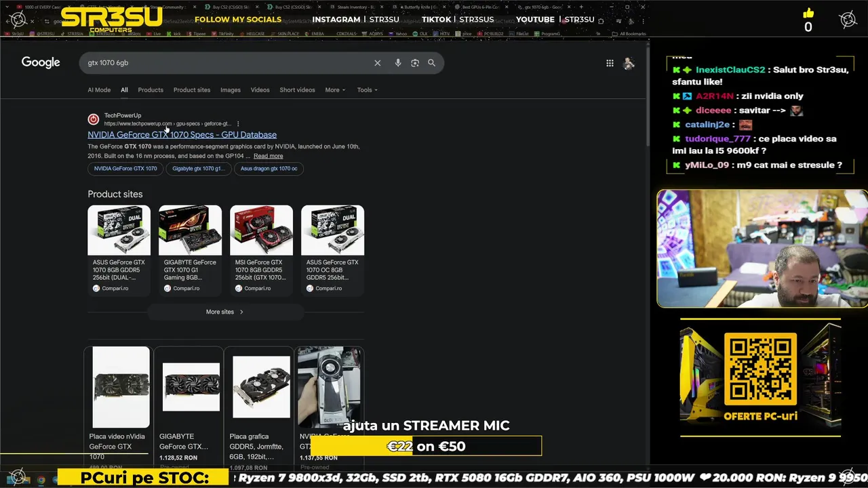Open the Google account avatar
The width and height of the screenshot is (868, 488).
[629, 63]
